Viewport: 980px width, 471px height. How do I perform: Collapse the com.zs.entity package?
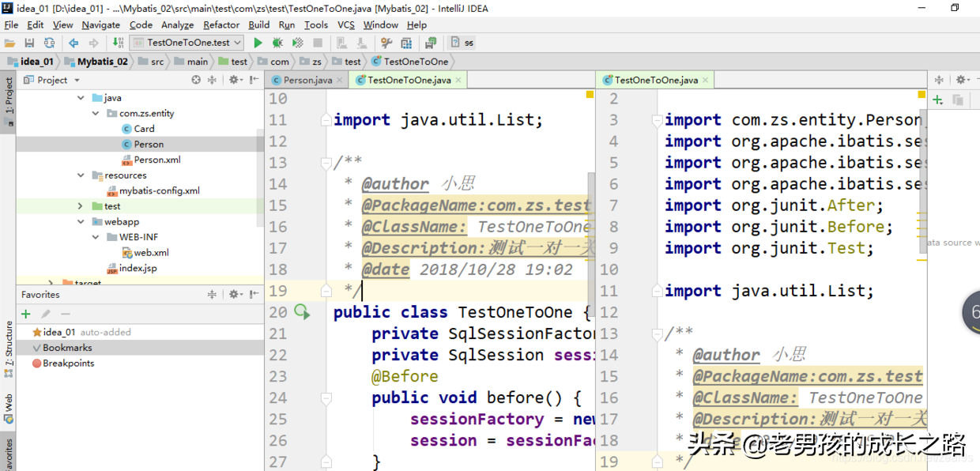[96, 113]
